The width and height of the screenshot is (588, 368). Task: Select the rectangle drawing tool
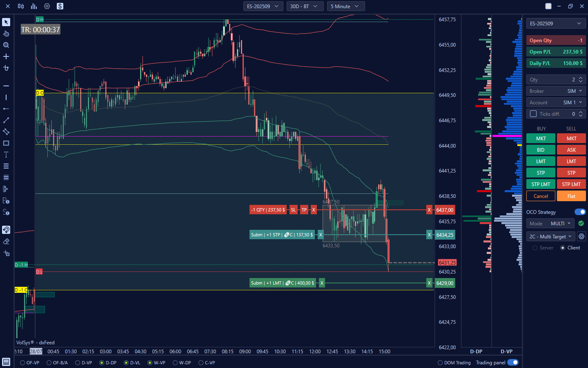(x=6, y=143)
